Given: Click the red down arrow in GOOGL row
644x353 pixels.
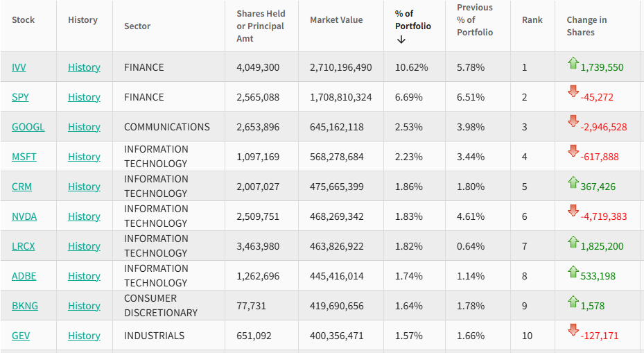Looking at the screenshot, I should [573, 121].
